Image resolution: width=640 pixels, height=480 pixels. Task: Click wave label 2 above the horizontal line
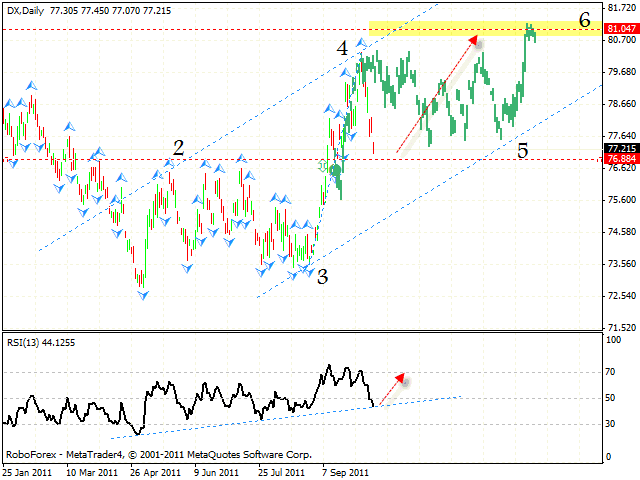(x=178, y=148)
